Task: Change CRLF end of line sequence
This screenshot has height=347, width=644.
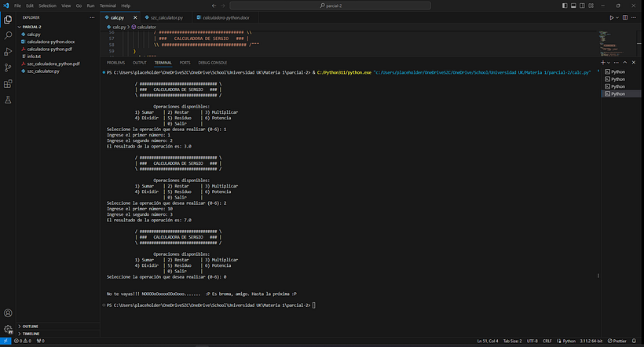Action: click(x=547, y=341)
